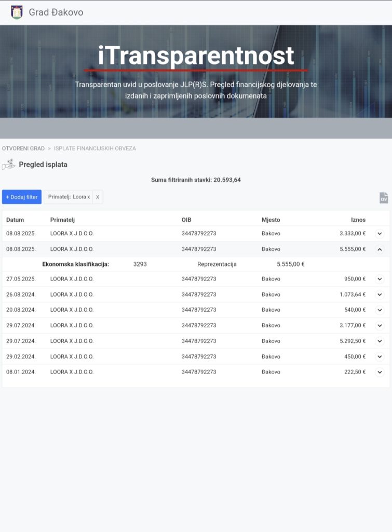Viewport: 392px width, 532px height.
Task: Click the Reprezentacija classification text
Action: (x=217, y=264)
